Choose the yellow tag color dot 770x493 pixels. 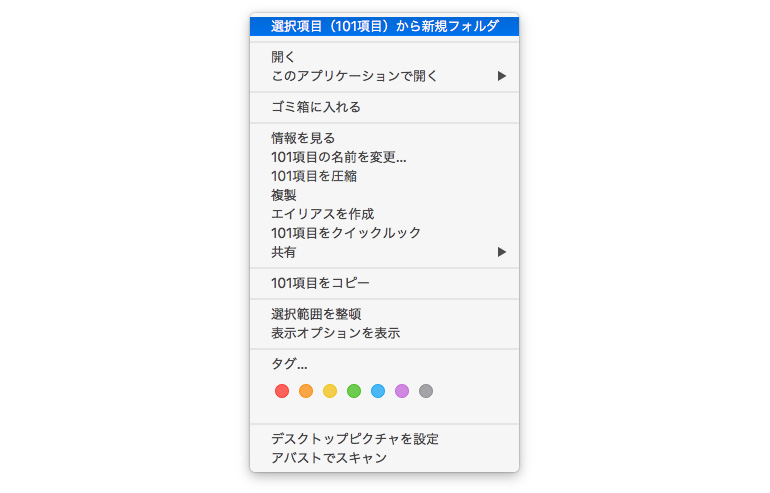click(x=330, y=391)
